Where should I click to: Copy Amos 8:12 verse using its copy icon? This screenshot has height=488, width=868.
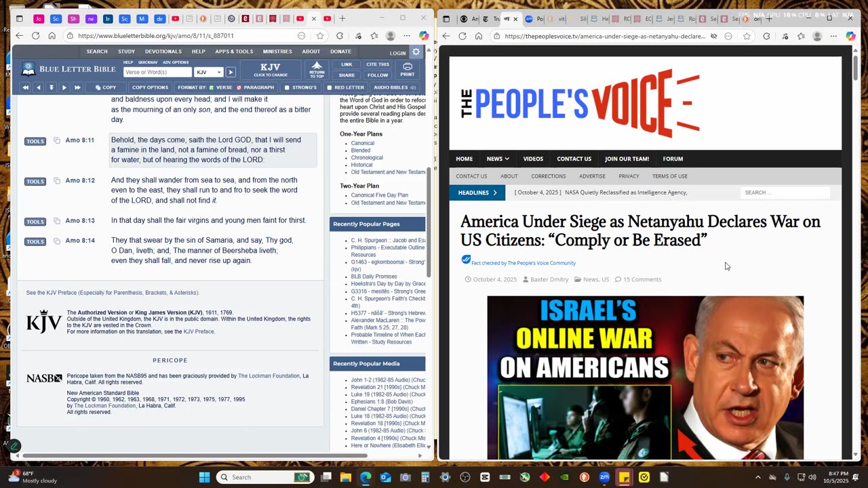tap(57, 180)
